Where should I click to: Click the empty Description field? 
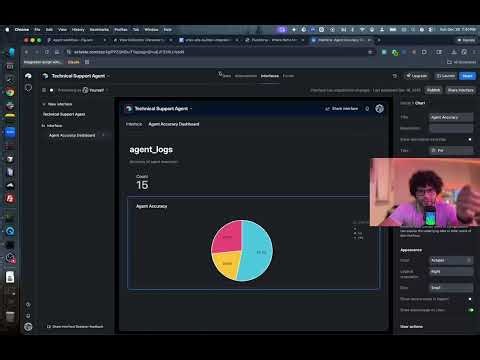coord(451,128)
